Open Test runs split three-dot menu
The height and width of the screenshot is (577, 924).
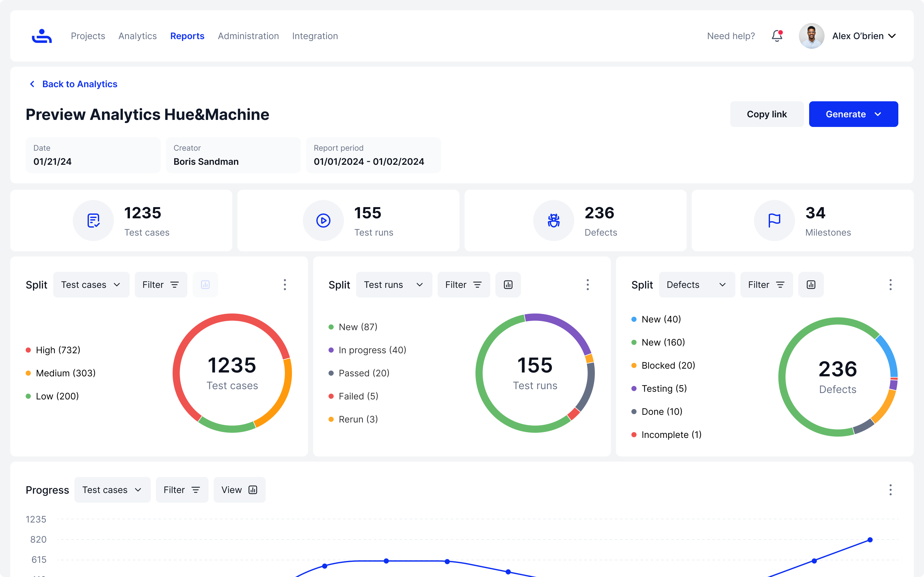[x=588, y=285]
